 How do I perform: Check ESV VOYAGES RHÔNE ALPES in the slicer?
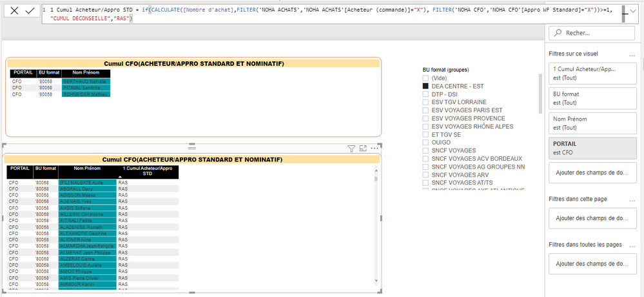point(425,127)
